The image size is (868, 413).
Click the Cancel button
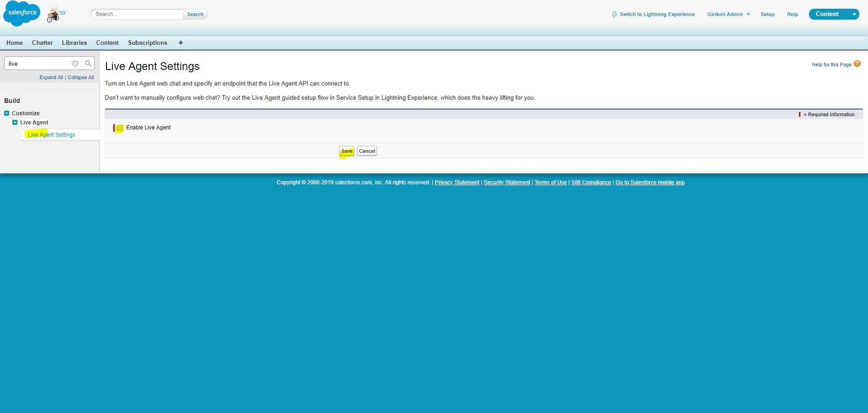pyautogui.click(x=367, y=151)
